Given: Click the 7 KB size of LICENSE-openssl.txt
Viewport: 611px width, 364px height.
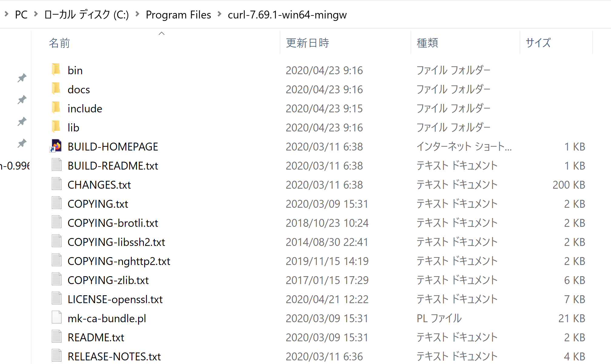Looking at the screenshot, I should pos(575,299).
